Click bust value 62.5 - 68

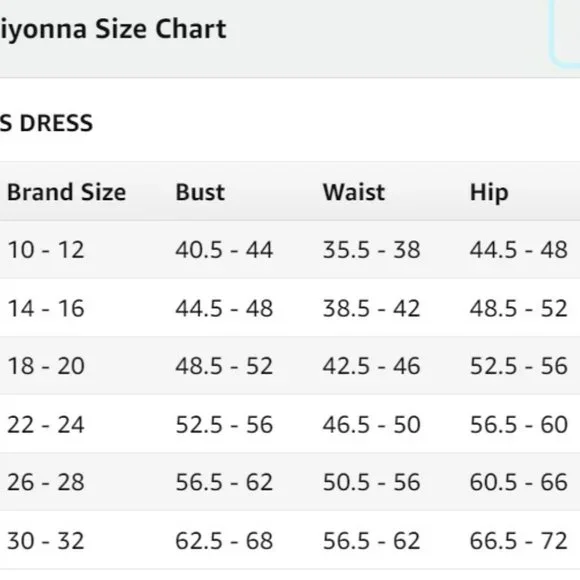[224, 540]
